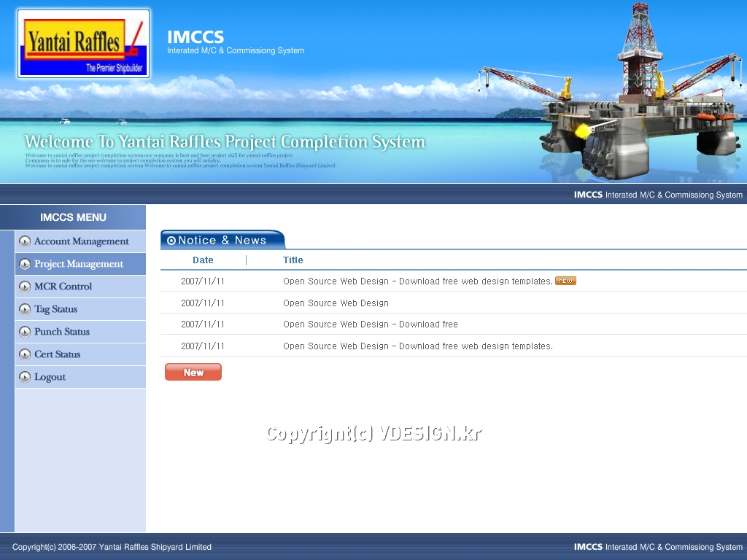Click the Logout arrow icon
The image size is (747, 560).
point(25,377)
